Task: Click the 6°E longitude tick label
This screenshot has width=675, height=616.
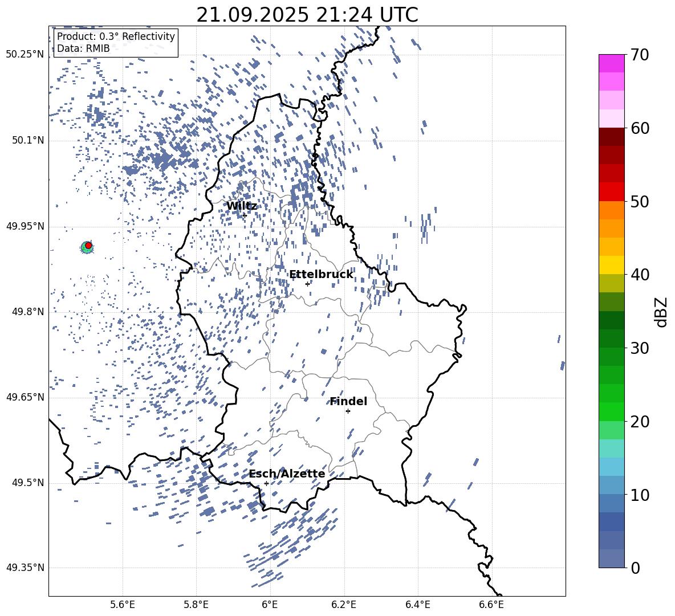Action: click(270, 603)
